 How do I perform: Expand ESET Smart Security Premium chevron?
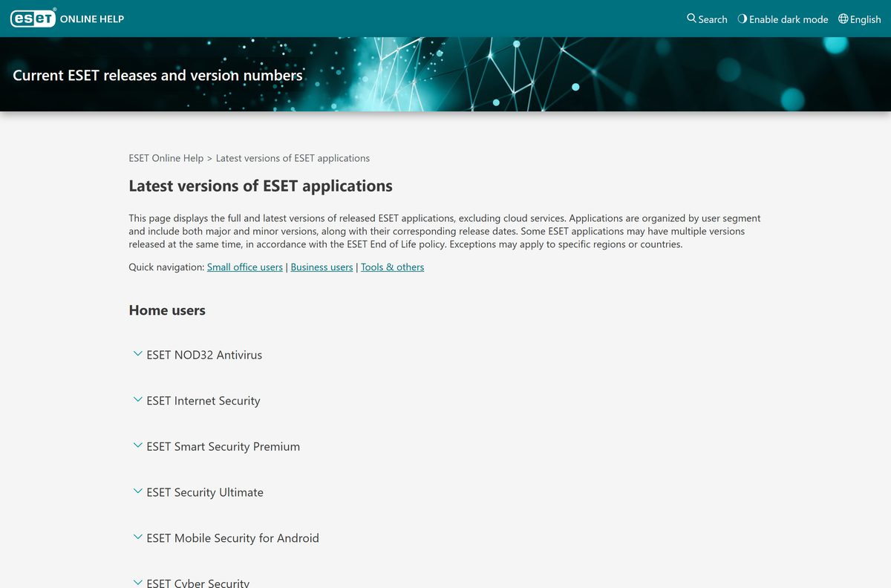tap(137, 445)
